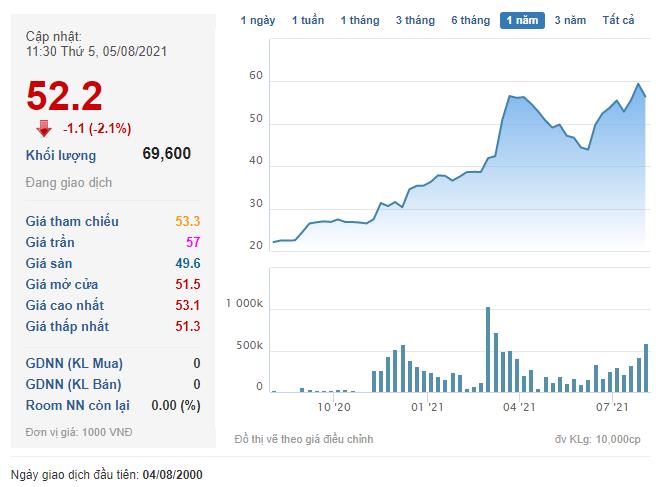Choose the '3 tháng' time range
664x487 pixels.
(414, 20)
